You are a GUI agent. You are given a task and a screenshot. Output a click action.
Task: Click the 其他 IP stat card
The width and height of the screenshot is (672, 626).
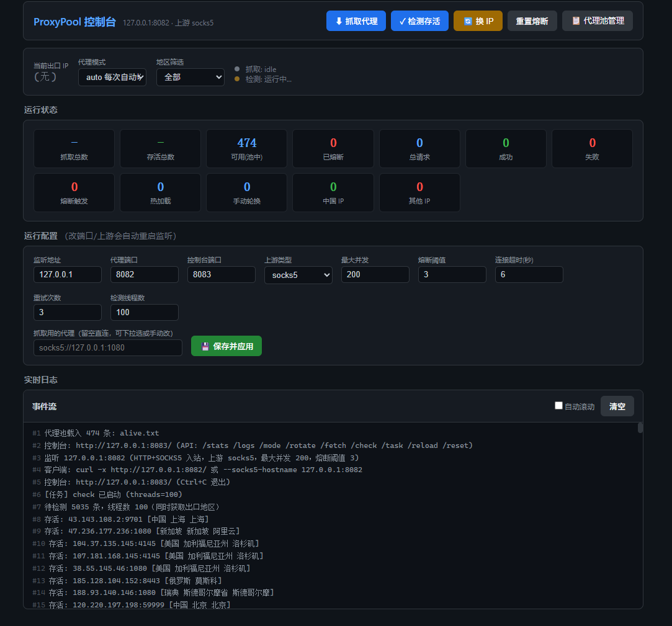point(419,193)
